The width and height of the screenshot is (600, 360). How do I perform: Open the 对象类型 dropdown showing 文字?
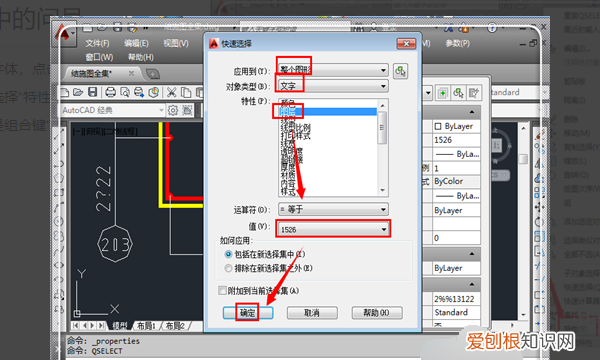(x=333, y=86)
